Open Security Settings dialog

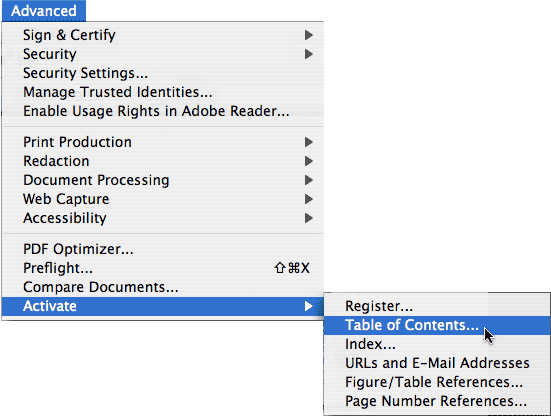pyautogui.click(x=163, y=73)
